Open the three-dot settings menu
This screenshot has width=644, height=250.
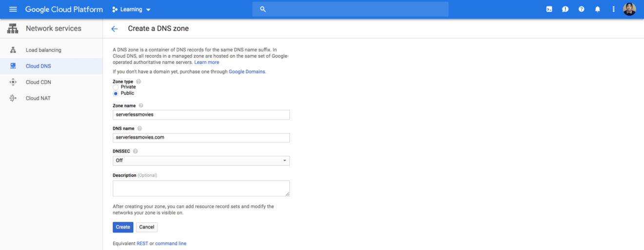coord(613,9)
